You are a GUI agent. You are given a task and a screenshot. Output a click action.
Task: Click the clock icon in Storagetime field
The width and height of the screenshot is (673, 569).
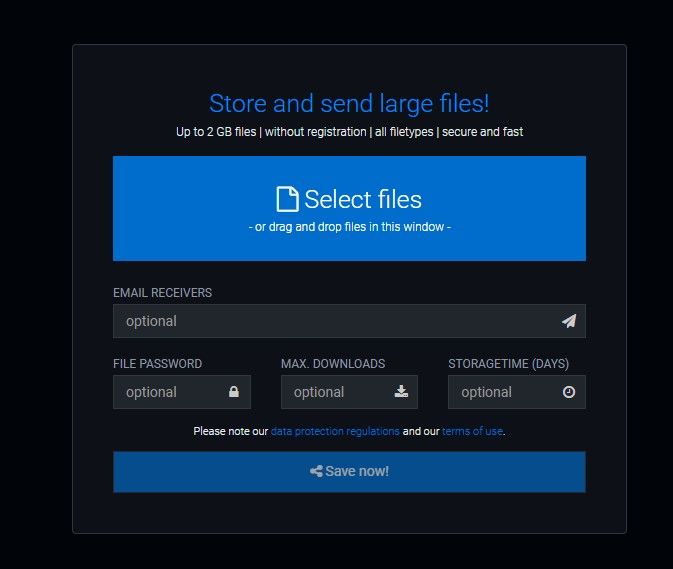569,392
